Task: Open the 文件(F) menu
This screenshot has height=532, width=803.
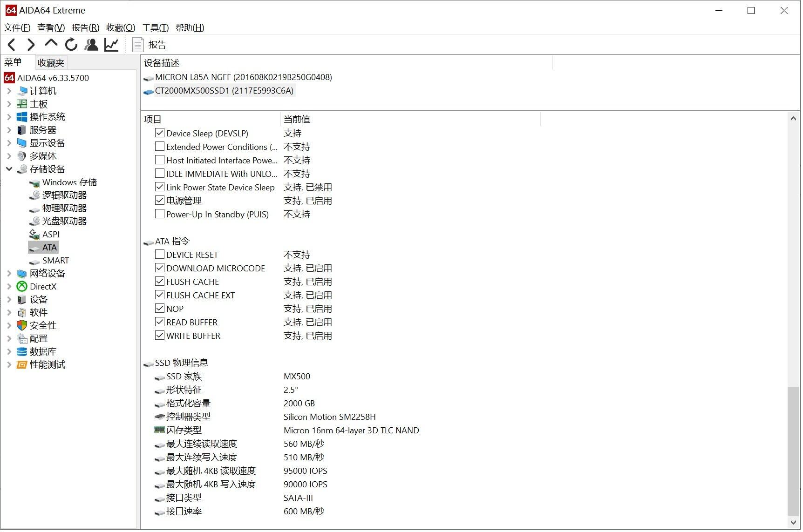Action: 17,28
